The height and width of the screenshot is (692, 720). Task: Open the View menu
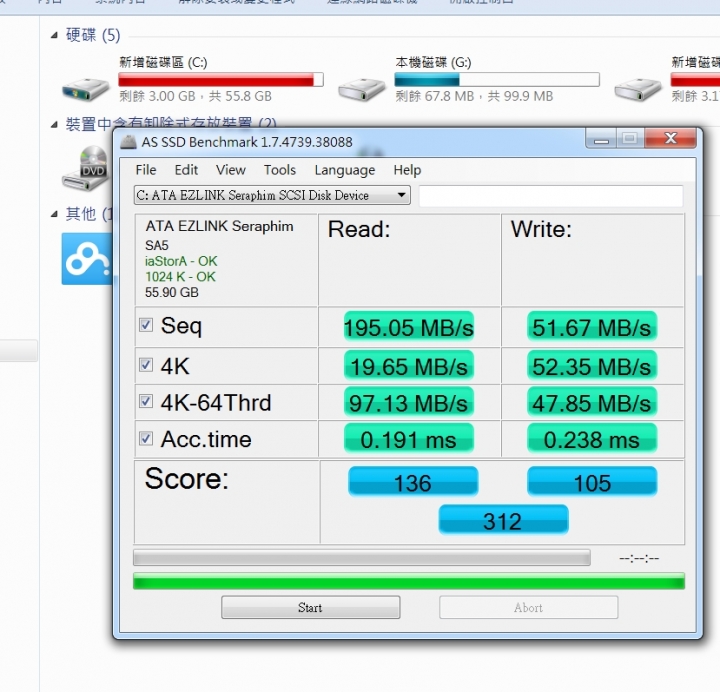pos(231,170)
